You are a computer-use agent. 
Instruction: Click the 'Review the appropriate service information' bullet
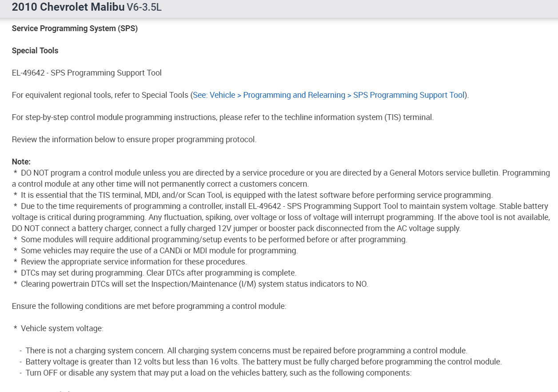point(134,262)
